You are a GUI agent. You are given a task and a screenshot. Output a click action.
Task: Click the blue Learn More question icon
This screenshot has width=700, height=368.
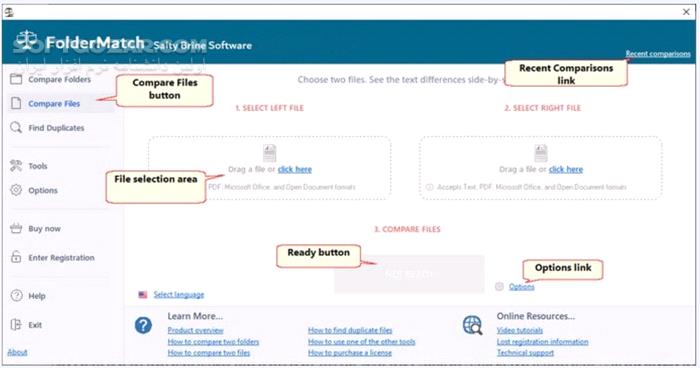(x=143, y=325)
